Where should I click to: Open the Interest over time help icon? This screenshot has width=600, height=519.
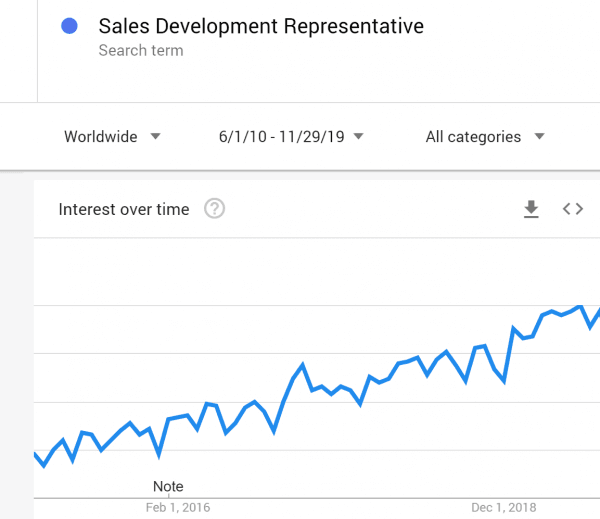coord(214,209)
